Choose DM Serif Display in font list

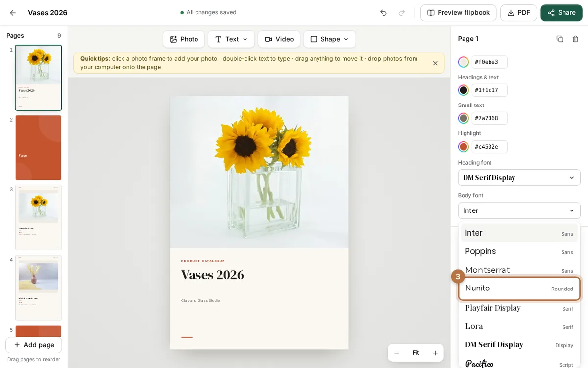pyautogui.click(x=519, y=345)
